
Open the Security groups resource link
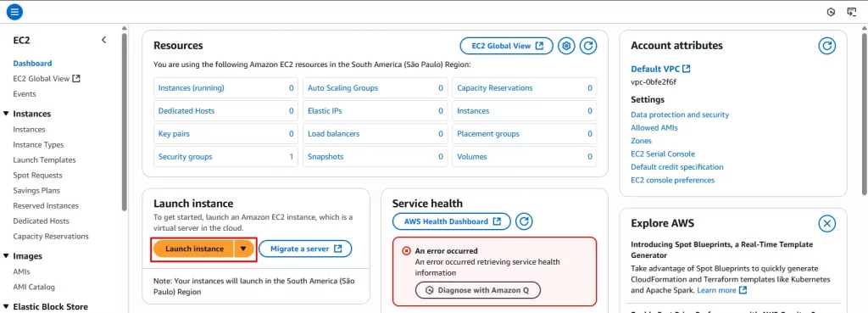point(186,157)
